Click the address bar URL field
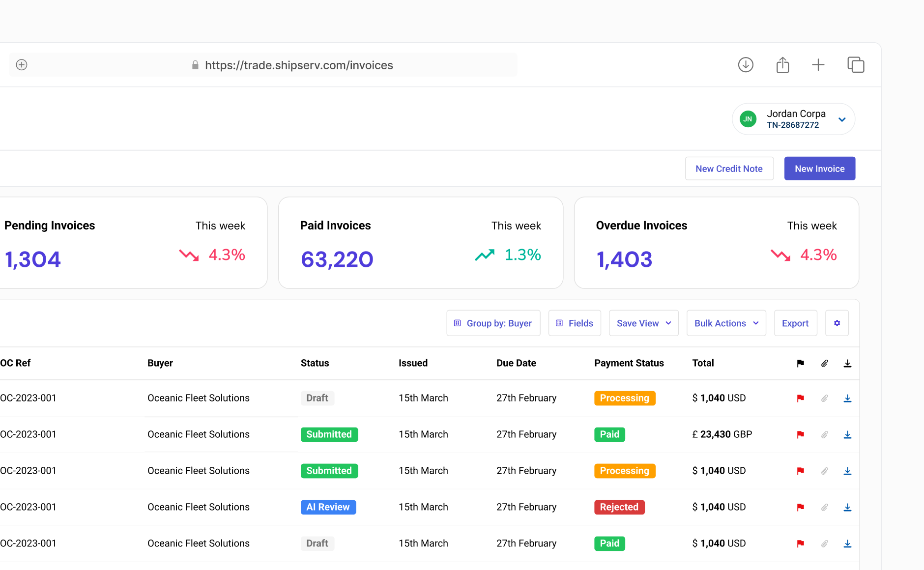Screen dimensions: 924x570 263,65
